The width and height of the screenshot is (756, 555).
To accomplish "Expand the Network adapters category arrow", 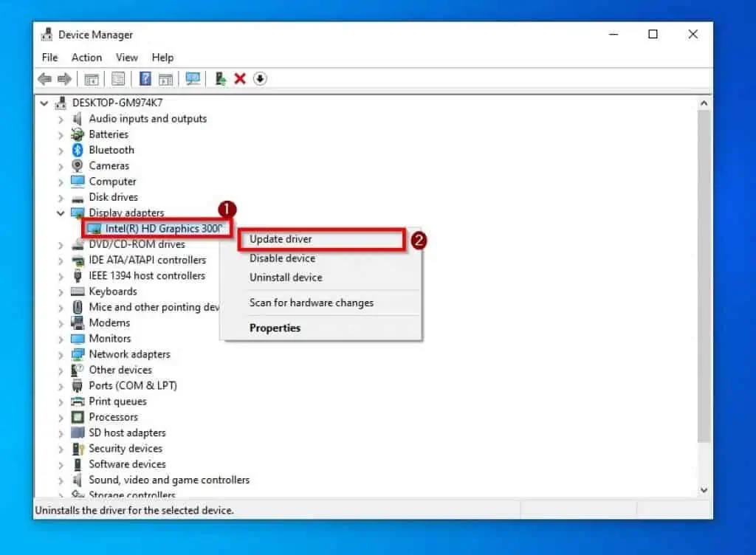I will (x=61, y=355).
